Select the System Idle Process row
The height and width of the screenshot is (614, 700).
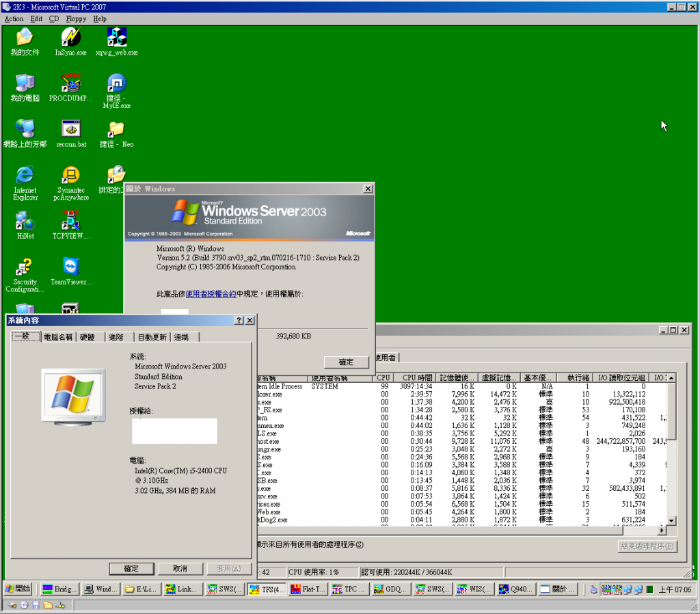462,386
